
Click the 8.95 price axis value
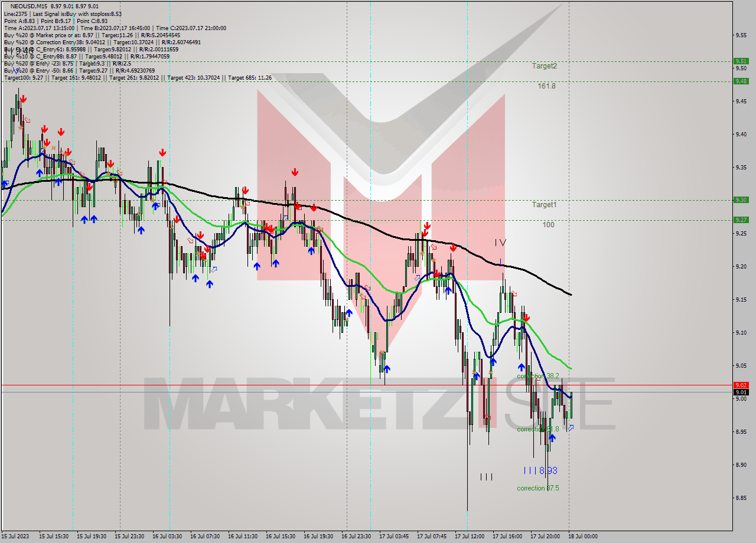tap(741, 431)
